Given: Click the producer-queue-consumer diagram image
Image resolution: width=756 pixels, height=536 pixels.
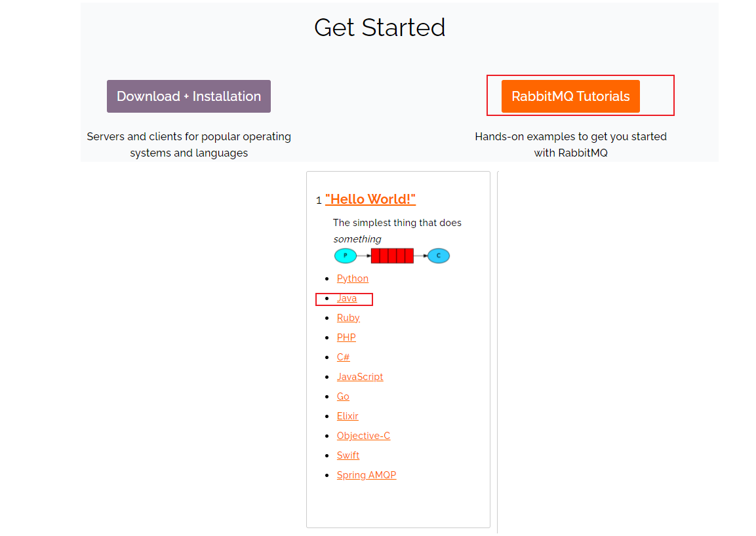Looking at the screenshot, I should [392, 256].
